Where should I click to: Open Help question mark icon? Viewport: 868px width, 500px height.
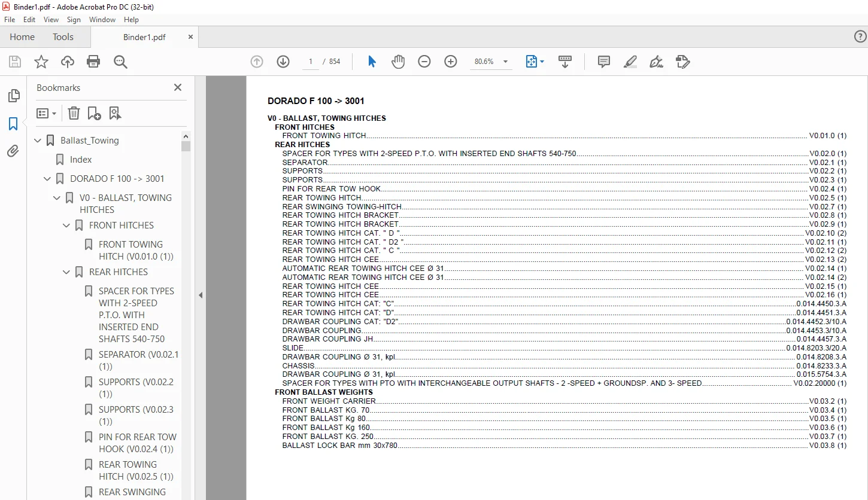tap(860, 36)
